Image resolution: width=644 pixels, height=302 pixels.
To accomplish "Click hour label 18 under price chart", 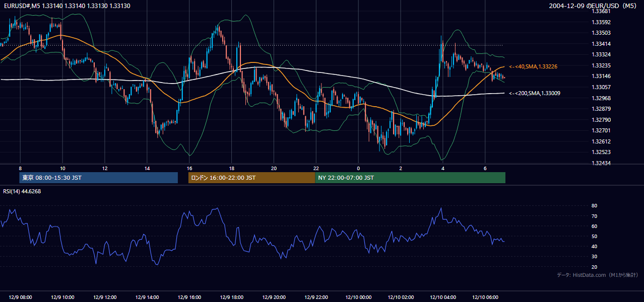I will [231, 168].
